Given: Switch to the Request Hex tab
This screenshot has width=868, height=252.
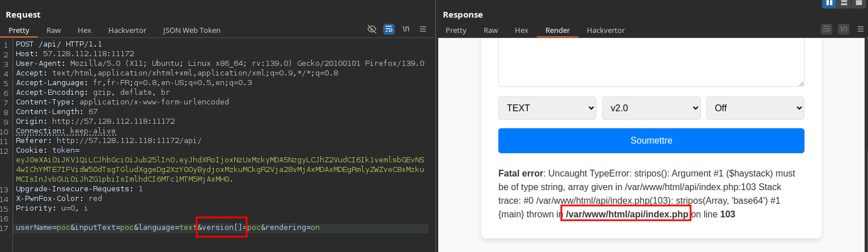Looking at the screenshot, I should 84,30.
